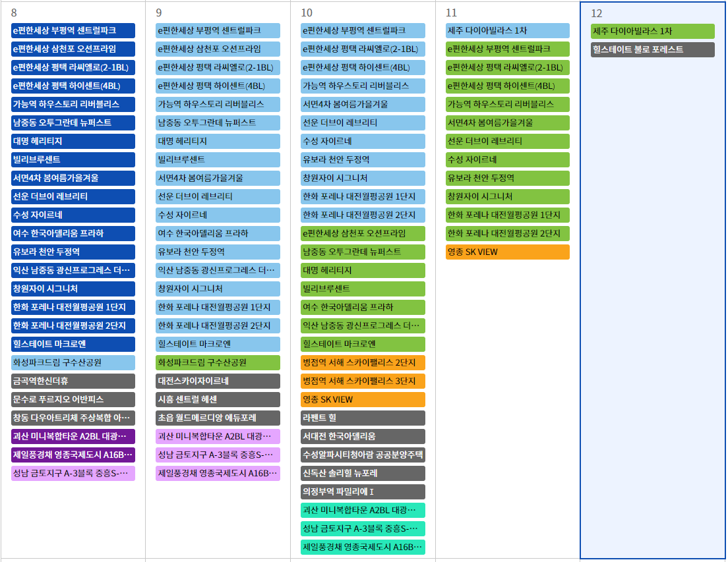Select 서면4차 봄여름가을겨울 under date 9
This screenshot has width=728, height=562.
coord(218,178)
